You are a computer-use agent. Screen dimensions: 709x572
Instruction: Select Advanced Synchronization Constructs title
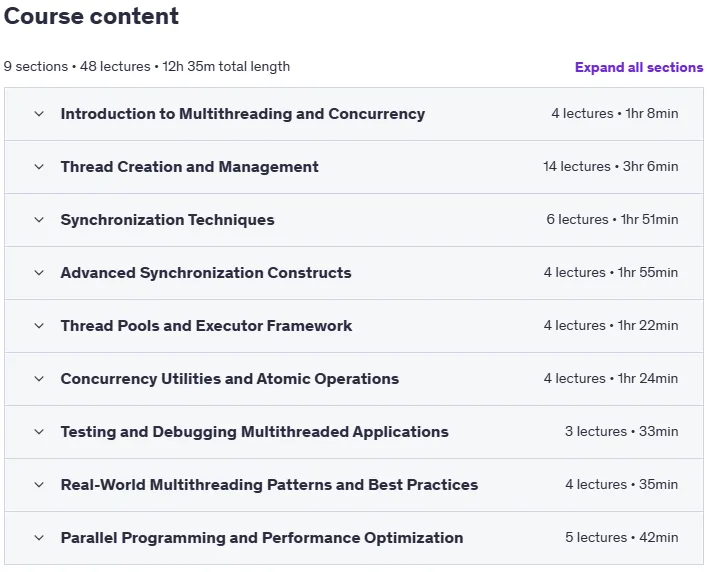point(206,273)
